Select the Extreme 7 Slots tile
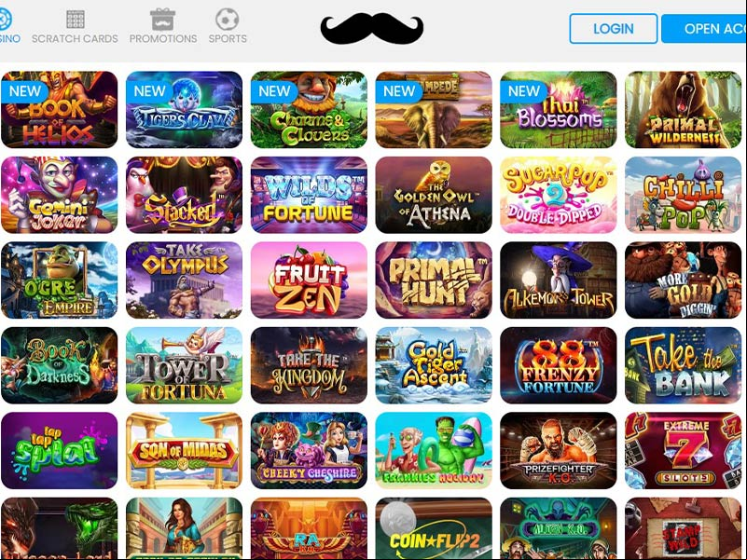 point(684,450)
